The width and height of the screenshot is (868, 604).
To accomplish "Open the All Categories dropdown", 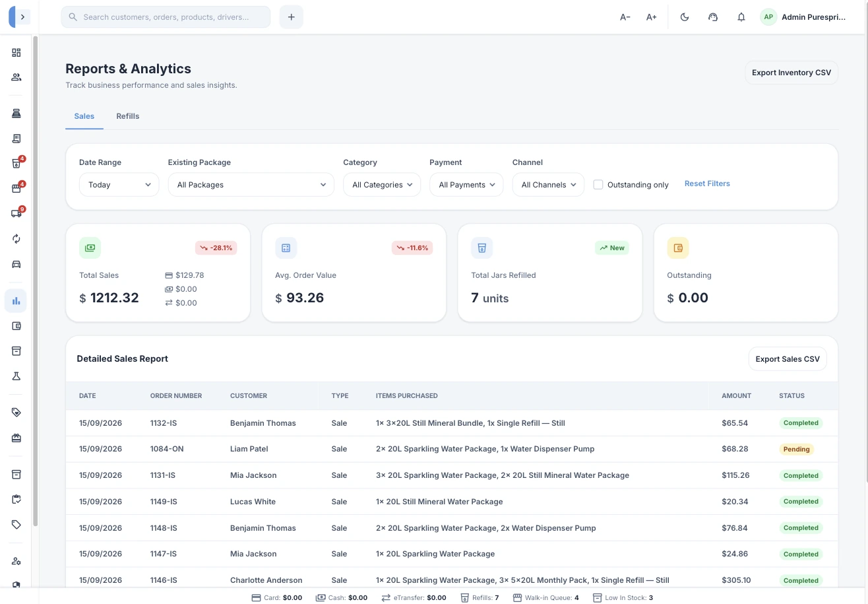I will 382,185.
